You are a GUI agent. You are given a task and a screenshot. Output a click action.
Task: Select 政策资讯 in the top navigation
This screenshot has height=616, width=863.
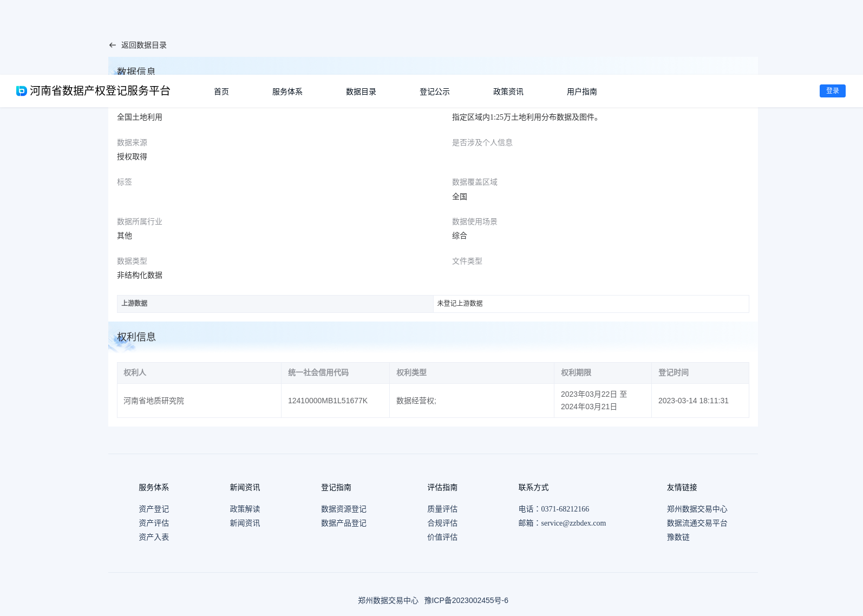click(x=508, y=91)
